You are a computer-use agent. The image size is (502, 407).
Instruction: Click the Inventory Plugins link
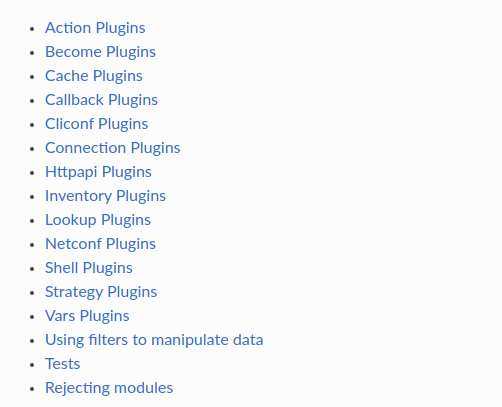pyautogui.click(x=105, y=196)
